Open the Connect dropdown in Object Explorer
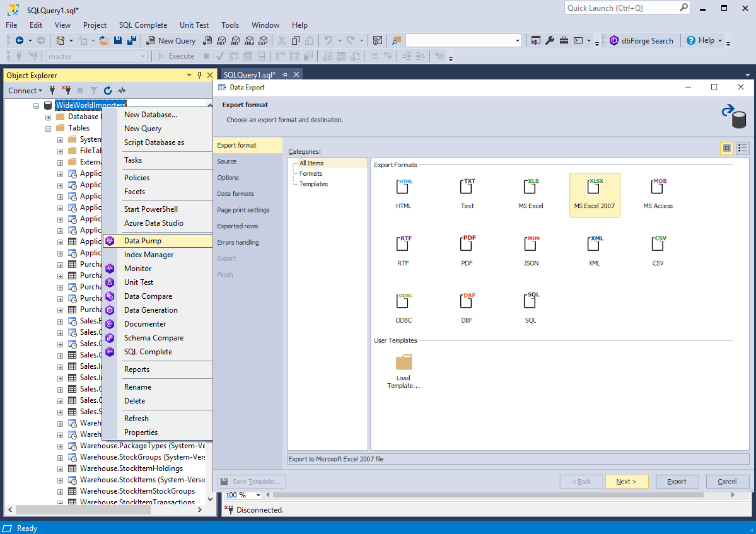 click(x=25, y=91)
